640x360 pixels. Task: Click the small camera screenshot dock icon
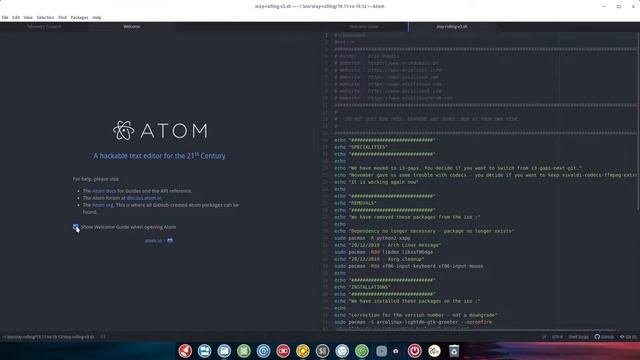click(x=396, y=351)
